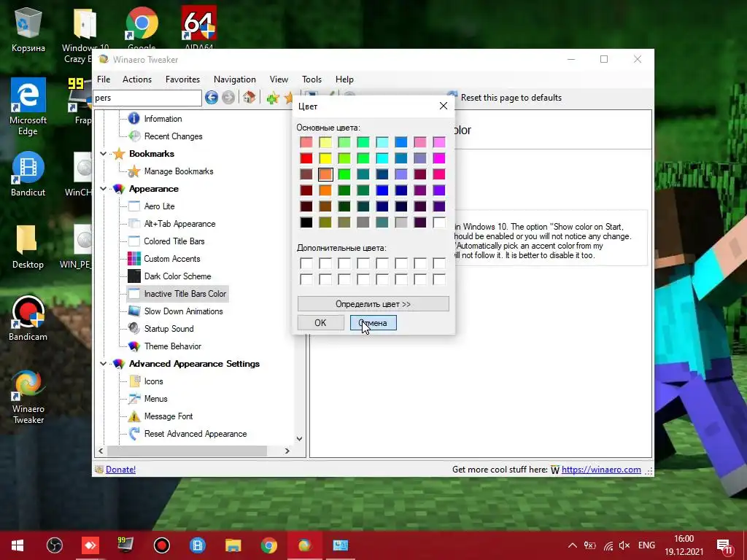Click the tree's vertical scrollbar down arrow
747x560 pixels.
click(x=299, y=438)
